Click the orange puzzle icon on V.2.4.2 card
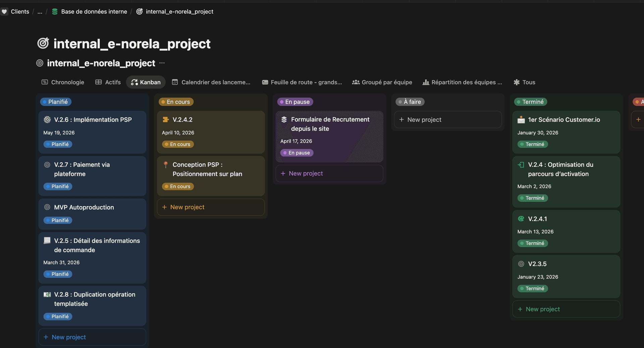Viewport: 644px width, 348px height. coord(166,120)
